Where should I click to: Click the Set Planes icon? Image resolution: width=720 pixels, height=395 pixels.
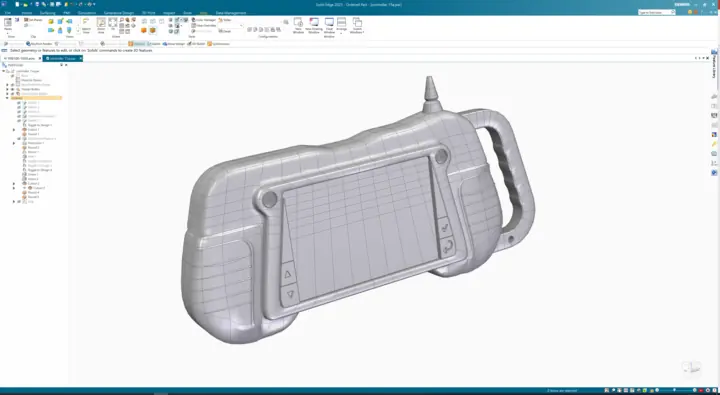pyautogui.click(x=33, y=20)
